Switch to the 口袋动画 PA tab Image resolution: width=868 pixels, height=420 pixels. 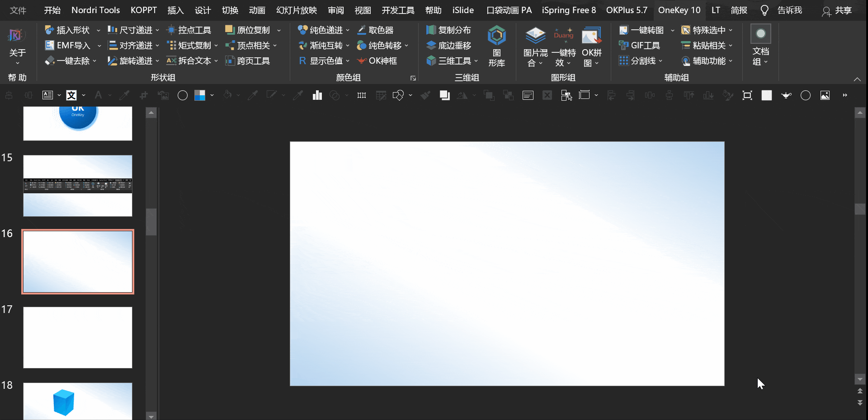tap(509, 10)
